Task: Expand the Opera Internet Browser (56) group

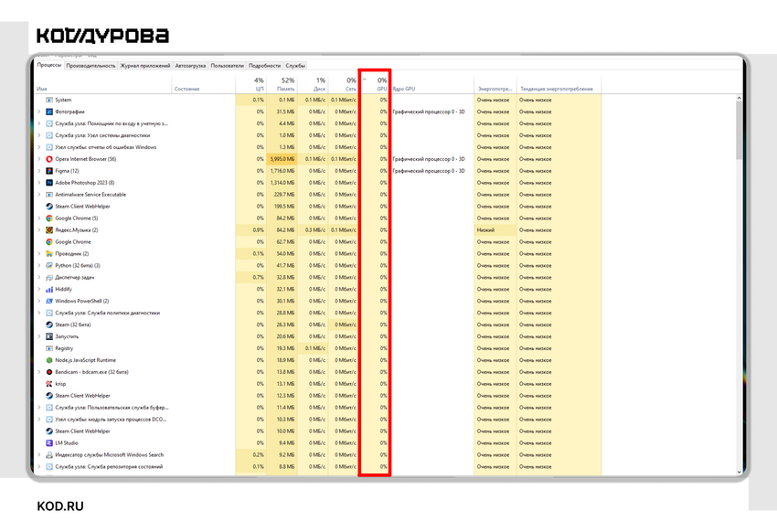Action: [x=39, y=159]
